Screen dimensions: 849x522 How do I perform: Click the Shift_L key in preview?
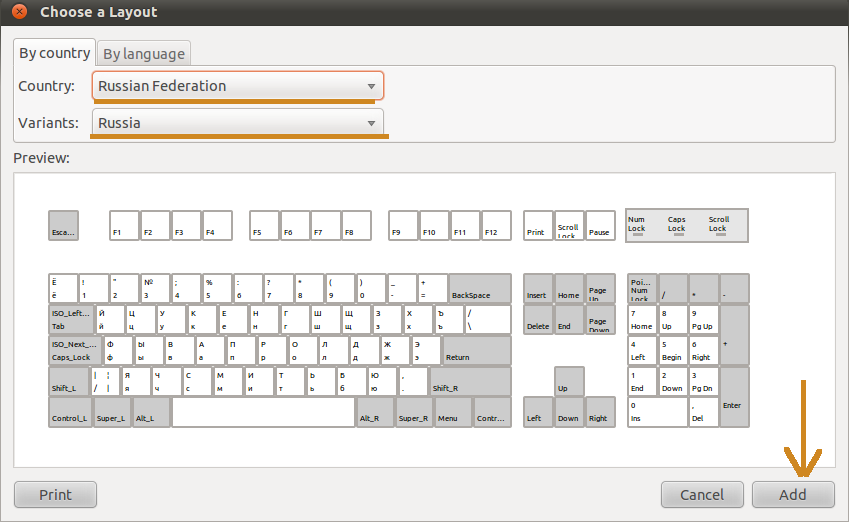69,381
